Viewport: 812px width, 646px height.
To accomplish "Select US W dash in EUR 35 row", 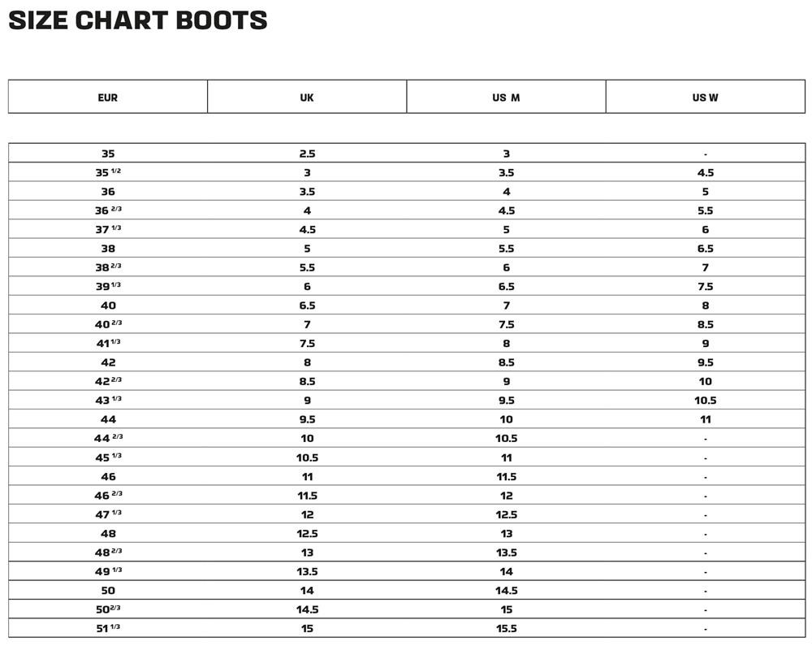I will coord(705,154).
